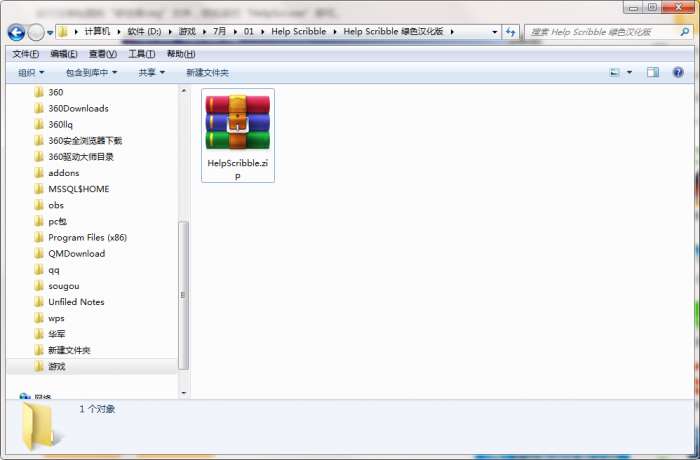The width and height of the screenshot is (700, 460).
Task: Expand arrow after 计算机 breadcrumb
Action: coord(119,32)
